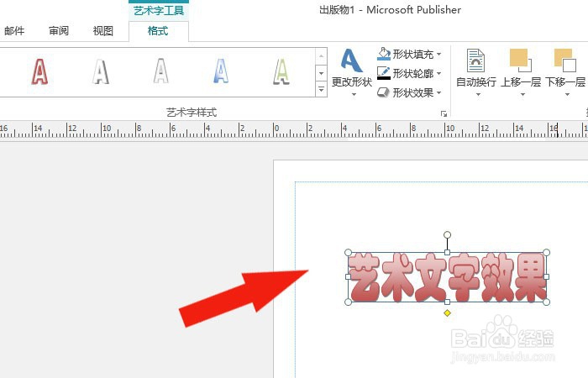
Task: Select the red outlined WordArt style
Action: [x=39, y=71]
